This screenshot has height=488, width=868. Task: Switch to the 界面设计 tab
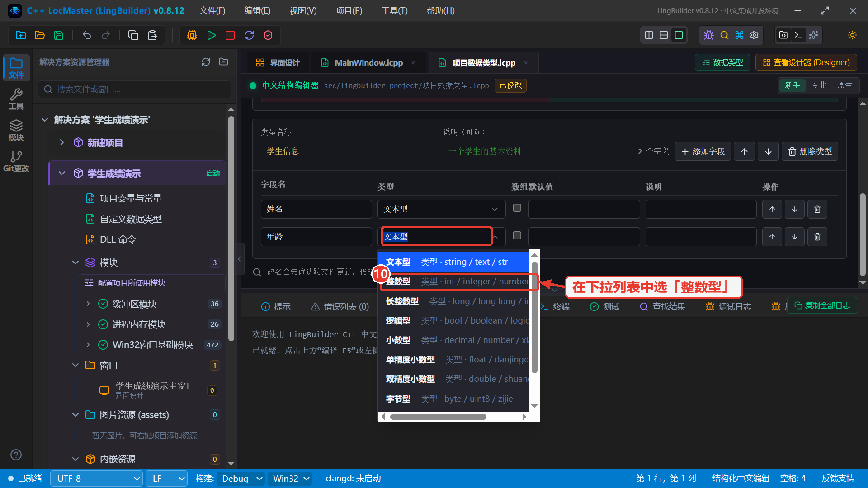[278, 63]
